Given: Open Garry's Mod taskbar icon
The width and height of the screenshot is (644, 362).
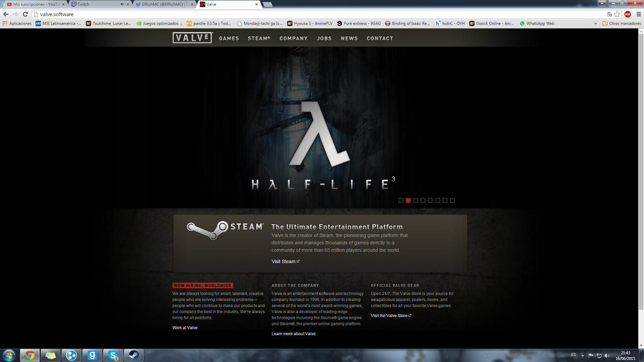Looking at the screenshot, I should pyautogui.click(x=92, y=355).
